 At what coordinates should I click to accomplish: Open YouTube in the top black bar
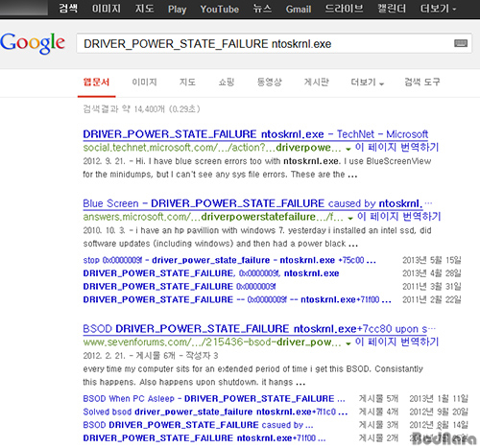(x=220, y=9)
